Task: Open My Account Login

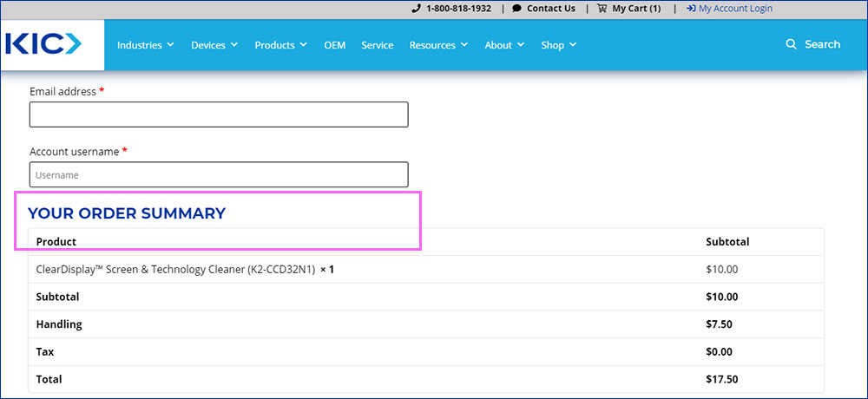Action: [735, 9]
